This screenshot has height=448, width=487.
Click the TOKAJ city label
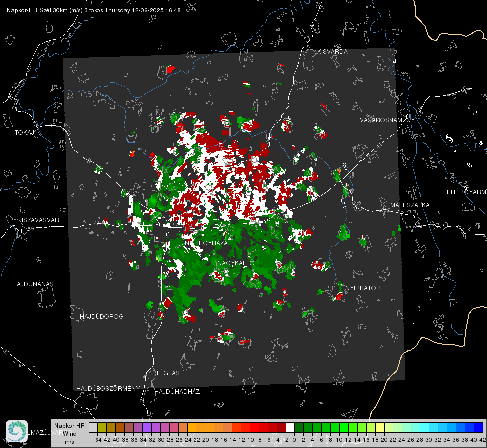[x=24, y=133]
